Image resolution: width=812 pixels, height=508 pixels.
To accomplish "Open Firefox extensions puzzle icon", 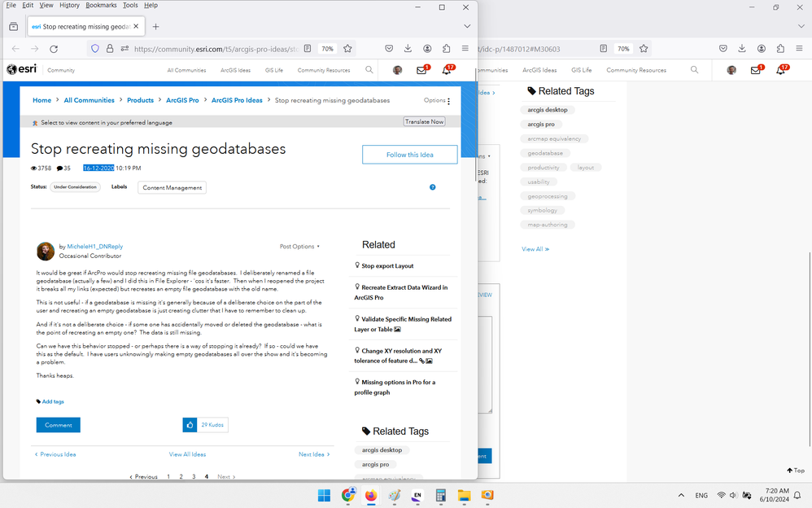I will (x=447, y=49).
